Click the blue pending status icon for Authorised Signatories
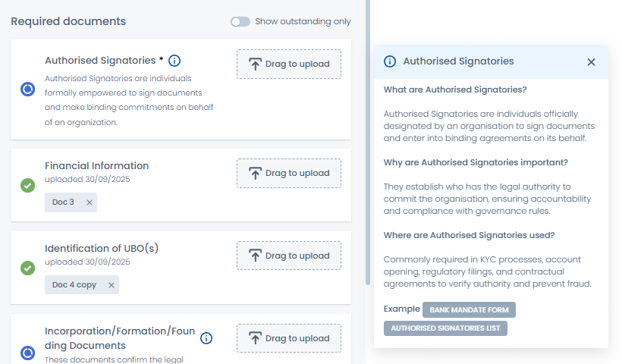Screen dimensions: 622x364 pos(27,89)
